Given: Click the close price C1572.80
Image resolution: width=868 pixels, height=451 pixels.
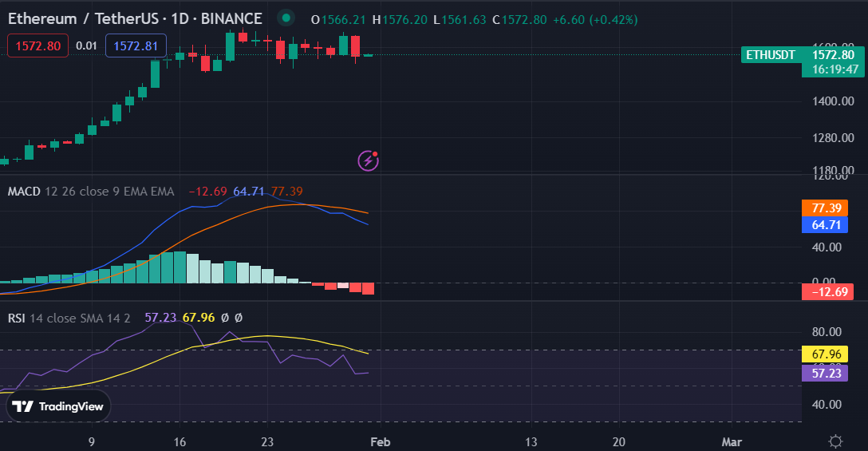Looking at the screenshot, I should click(519, 20).
